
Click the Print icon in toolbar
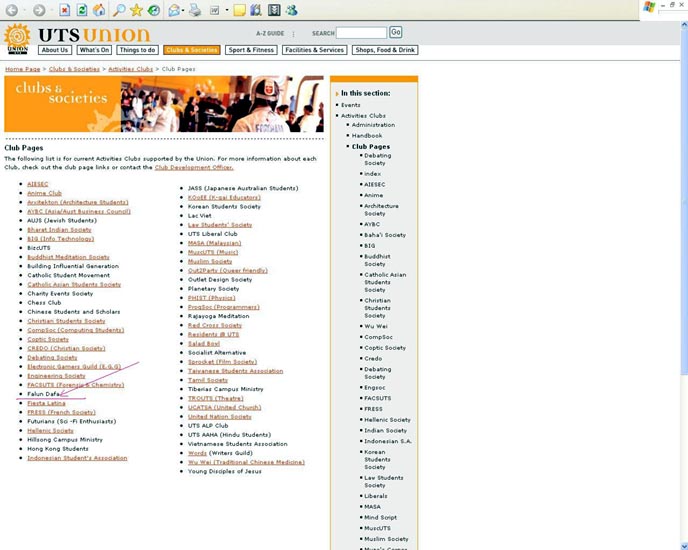click(194, 10)
